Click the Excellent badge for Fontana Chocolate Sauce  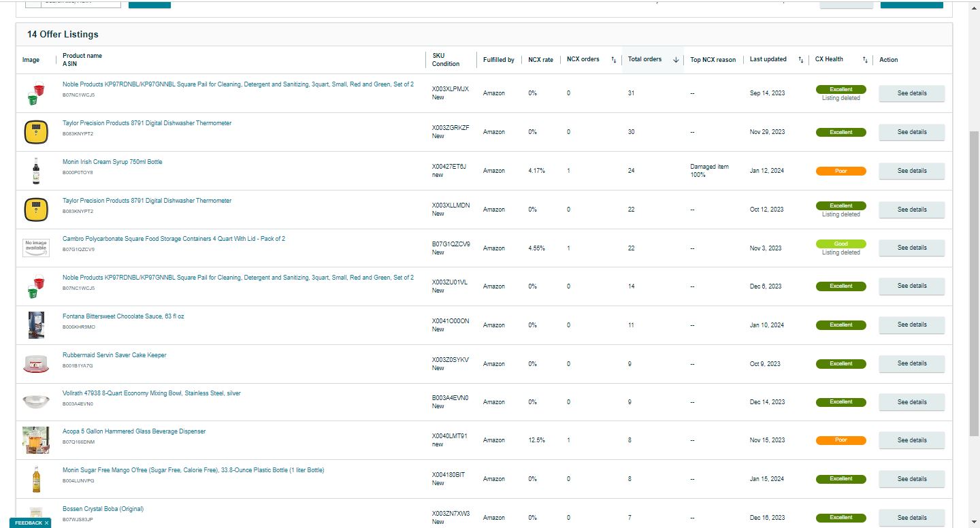coord(841,325)
